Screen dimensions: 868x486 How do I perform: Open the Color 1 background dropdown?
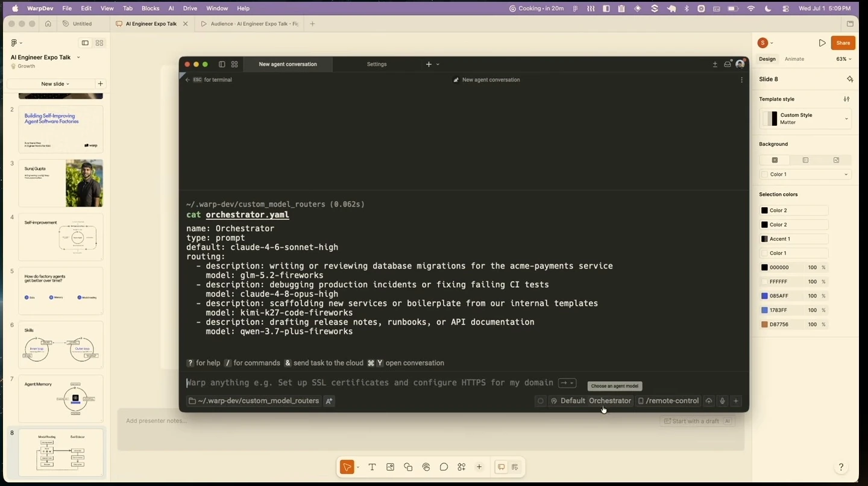tap(805, 174)
